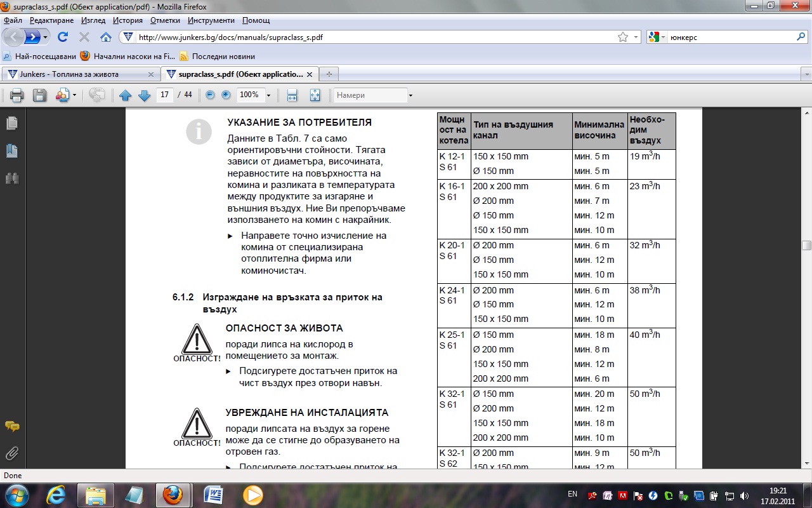Show the Attachments paperclip panel
812x508 pixels.
11,453
